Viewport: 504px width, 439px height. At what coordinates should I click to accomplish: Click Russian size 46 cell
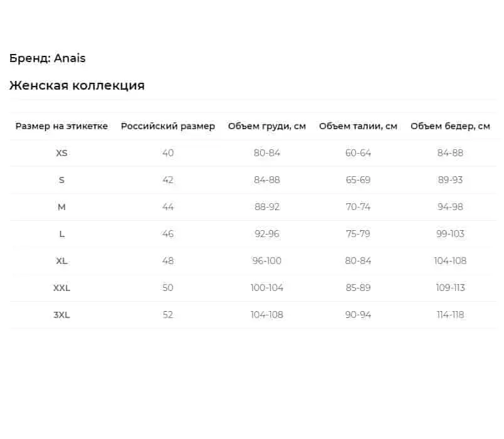point(168,234)
